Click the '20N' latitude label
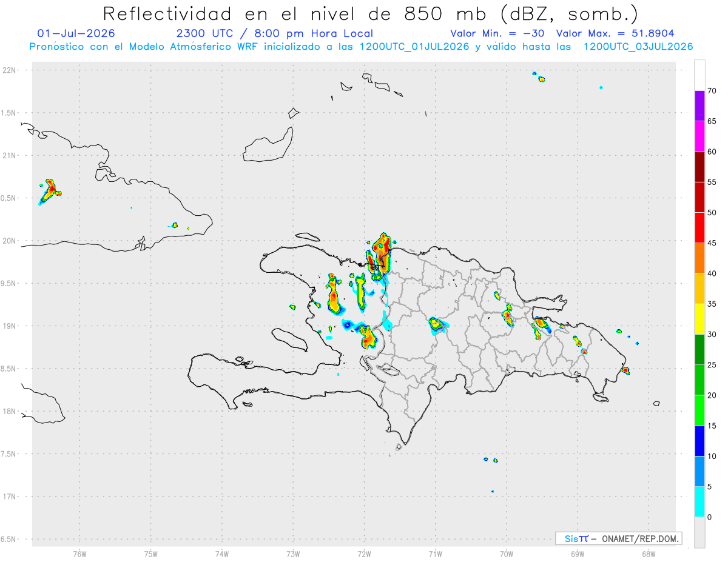728x562 pixels. point(10,241)
